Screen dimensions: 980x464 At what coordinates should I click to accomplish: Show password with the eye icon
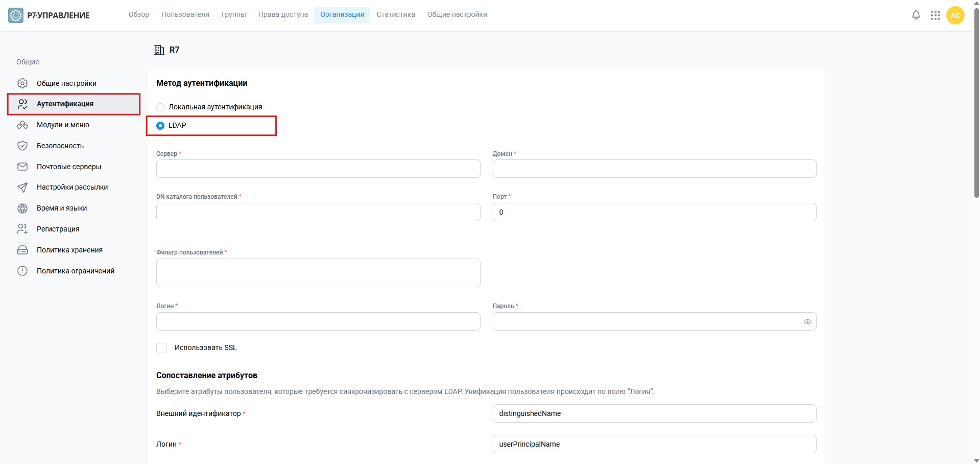tap(807, 322)
